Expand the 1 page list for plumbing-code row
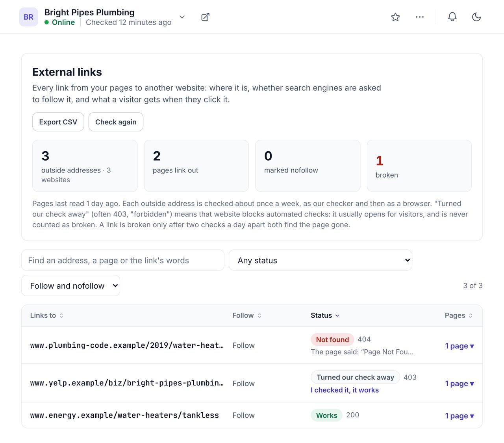 460,346
